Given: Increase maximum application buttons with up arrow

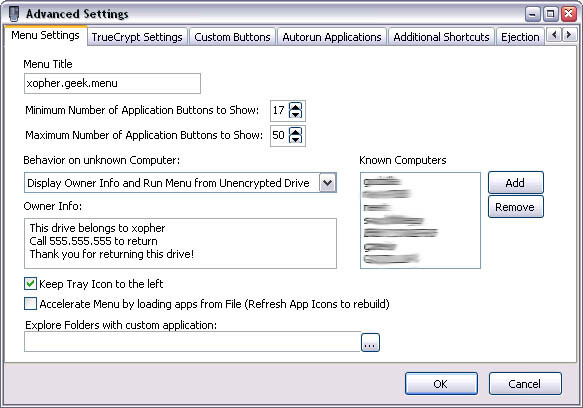Looking at the screenshot, I should pyautogui.click(x=296, y=131).
